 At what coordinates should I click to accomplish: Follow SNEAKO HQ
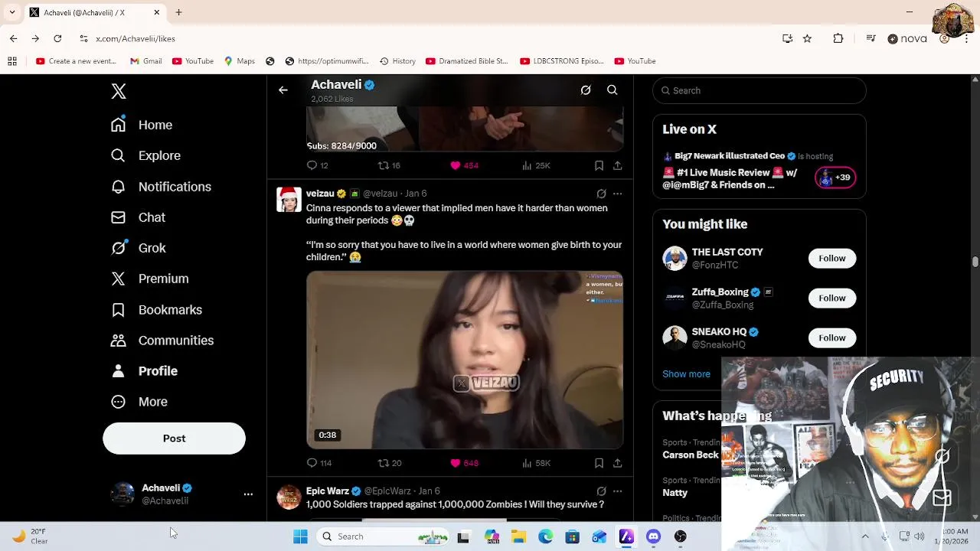(832, 338)
